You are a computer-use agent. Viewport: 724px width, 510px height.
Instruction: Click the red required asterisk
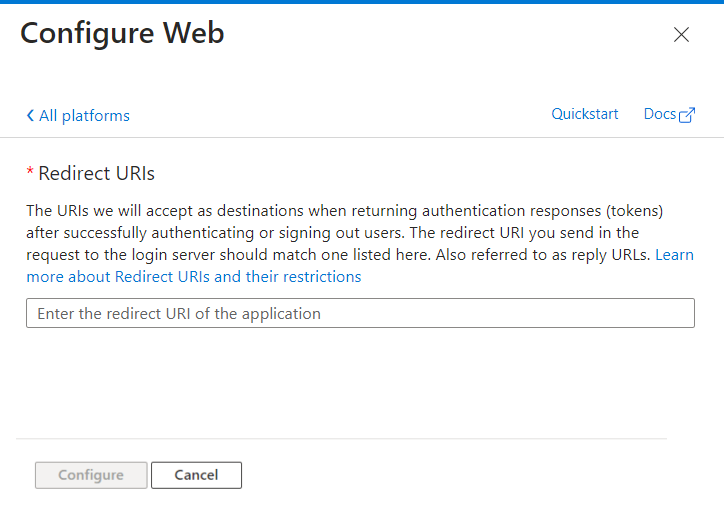[30, 172]
